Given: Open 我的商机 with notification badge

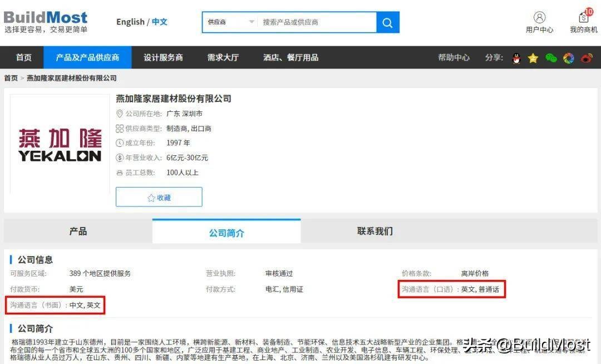Looking at the screenshot, I should pos(582,21).
